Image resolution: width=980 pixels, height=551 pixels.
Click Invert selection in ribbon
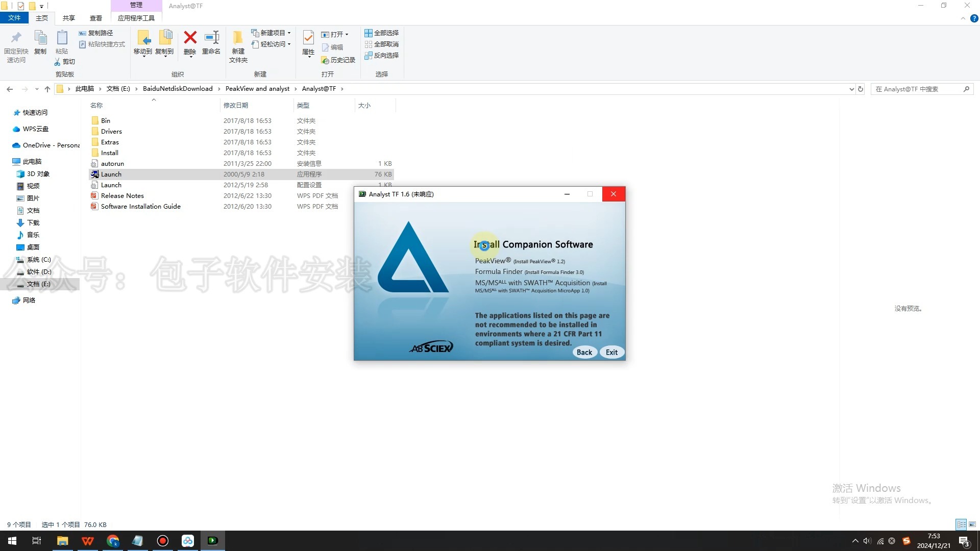point(381,56)
